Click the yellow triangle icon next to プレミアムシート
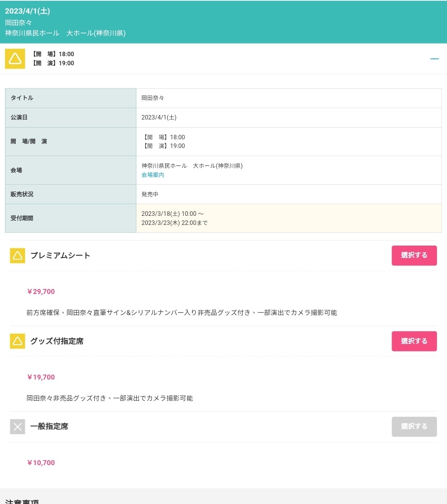This screenshot has height=504, width=447. [x=17, y=256]
